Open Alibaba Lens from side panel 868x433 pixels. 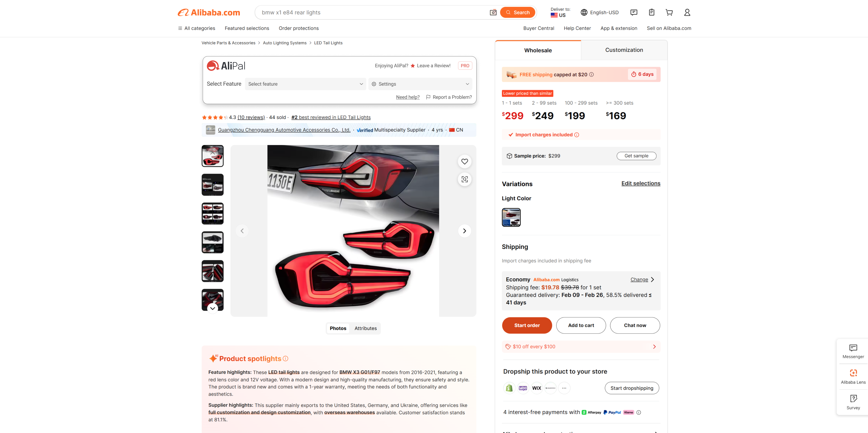853,376
